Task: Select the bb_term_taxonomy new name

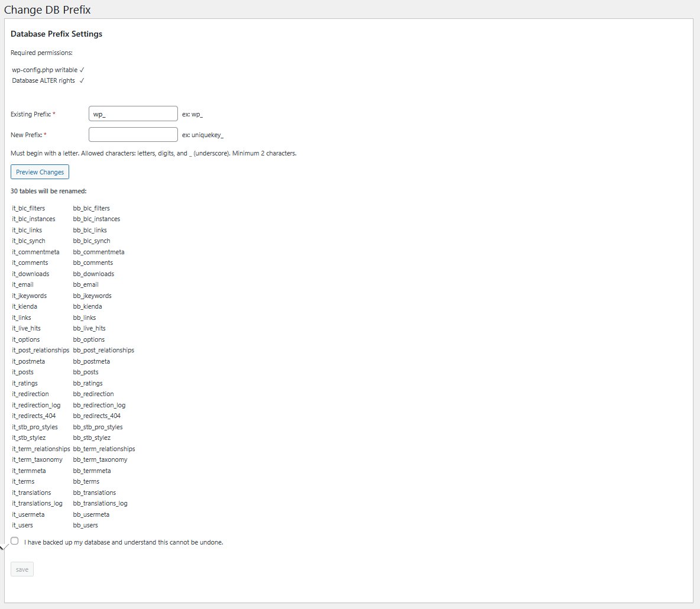Action: tap(100, 459)
